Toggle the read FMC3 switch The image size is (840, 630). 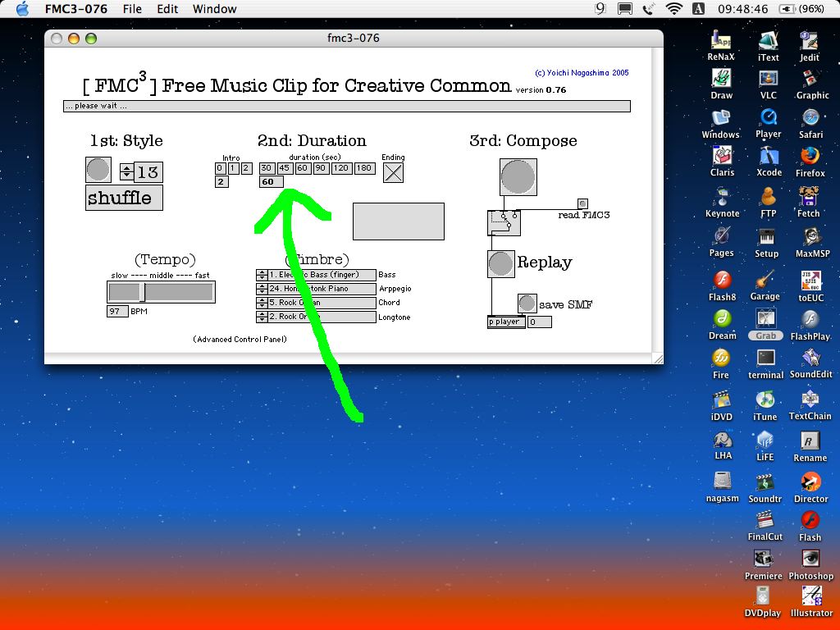click(582, 203)
